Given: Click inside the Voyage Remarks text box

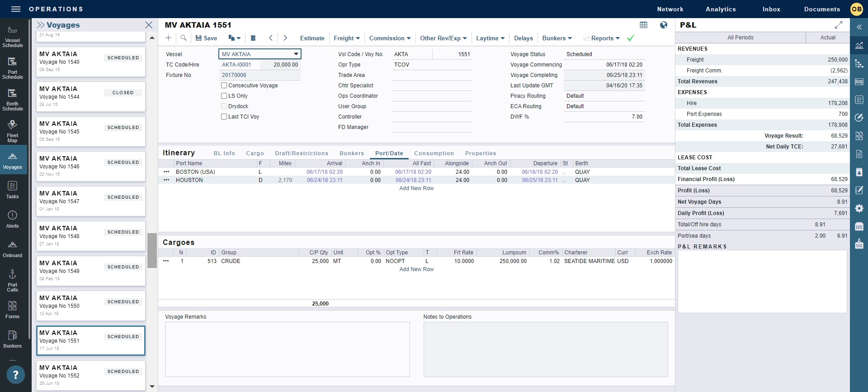Looking at the screenshot, I should (x=287, y=349).
